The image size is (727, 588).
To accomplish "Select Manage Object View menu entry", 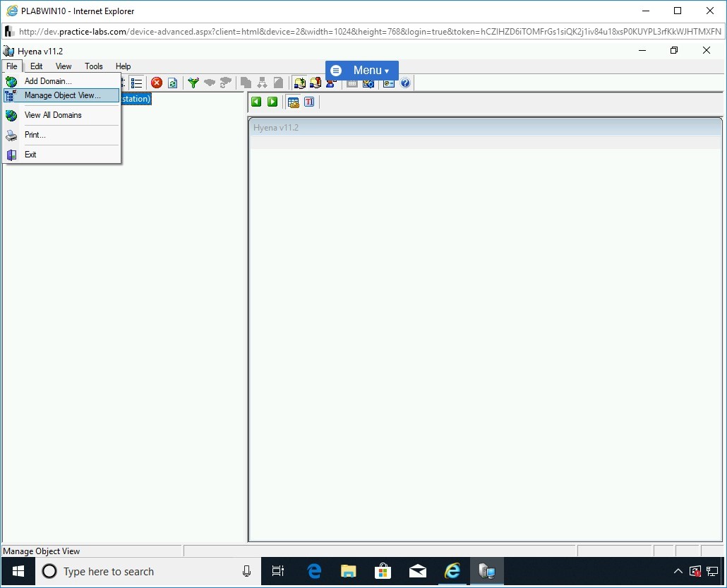I will coord(62,95).
